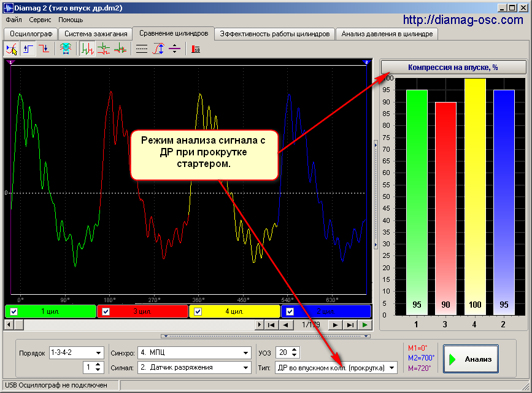
Task: Click the blue cylinder 2 compression bar
Action: (504, 203)
